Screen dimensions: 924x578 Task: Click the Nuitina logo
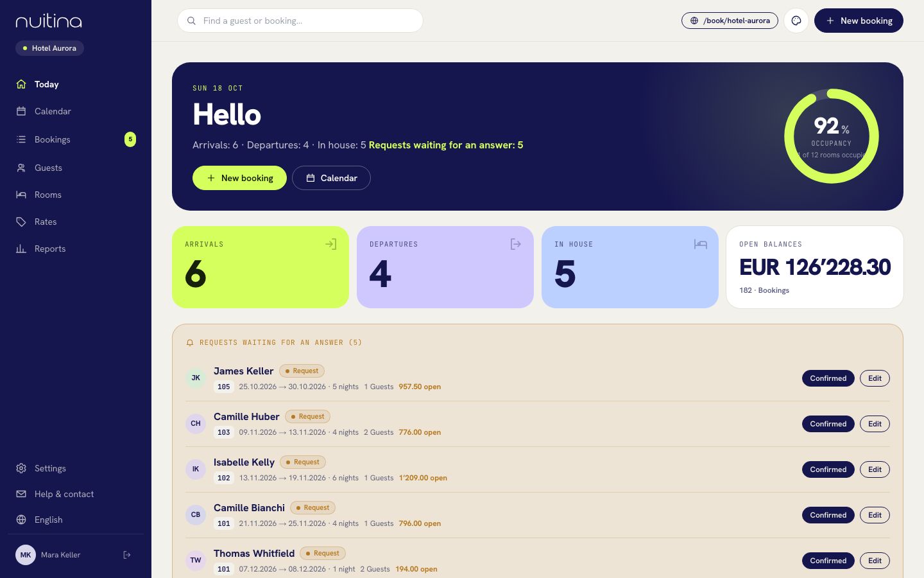pyautogui.click(x=49, y=21)
